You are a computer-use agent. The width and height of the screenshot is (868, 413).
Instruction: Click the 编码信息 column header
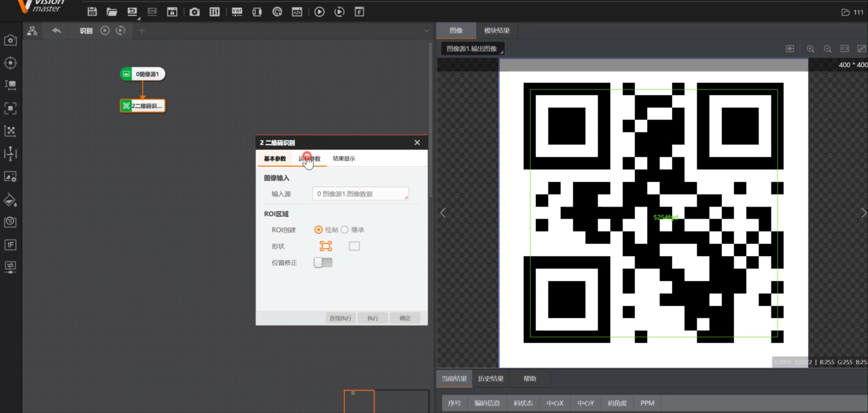[487, 403]
